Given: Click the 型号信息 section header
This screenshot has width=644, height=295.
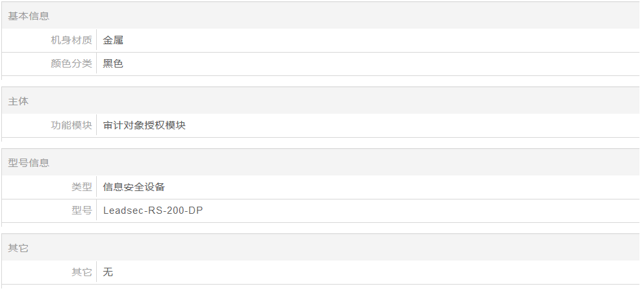Looking at the screenshot, I should pos(29,163).
